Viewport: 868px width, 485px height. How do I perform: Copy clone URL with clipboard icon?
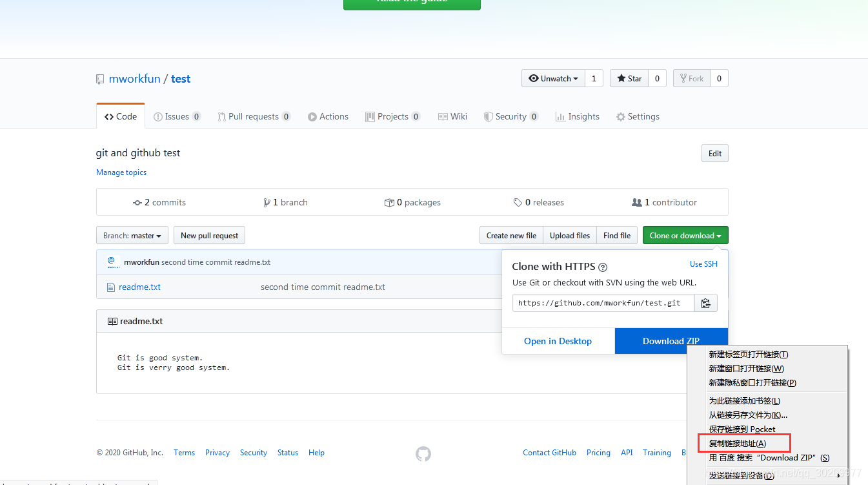coord(706,303)
